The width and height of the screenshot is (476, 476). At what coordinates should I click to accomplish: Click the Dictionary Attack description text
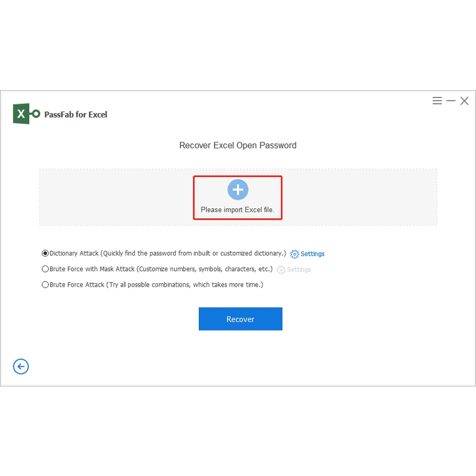(x=168, y=254)
